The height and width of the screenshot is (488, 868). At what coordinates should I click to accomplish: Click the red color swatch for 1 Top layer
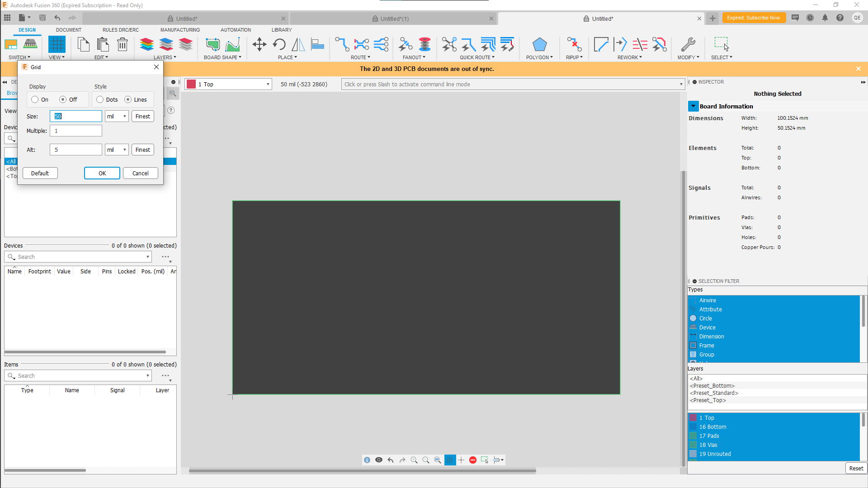(x=693, y=417)
